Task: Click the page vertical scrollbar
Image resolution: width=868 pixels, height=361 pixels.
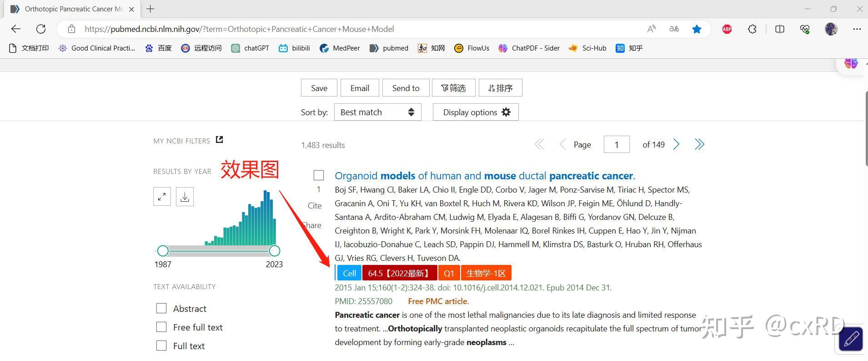Action: 866,128
